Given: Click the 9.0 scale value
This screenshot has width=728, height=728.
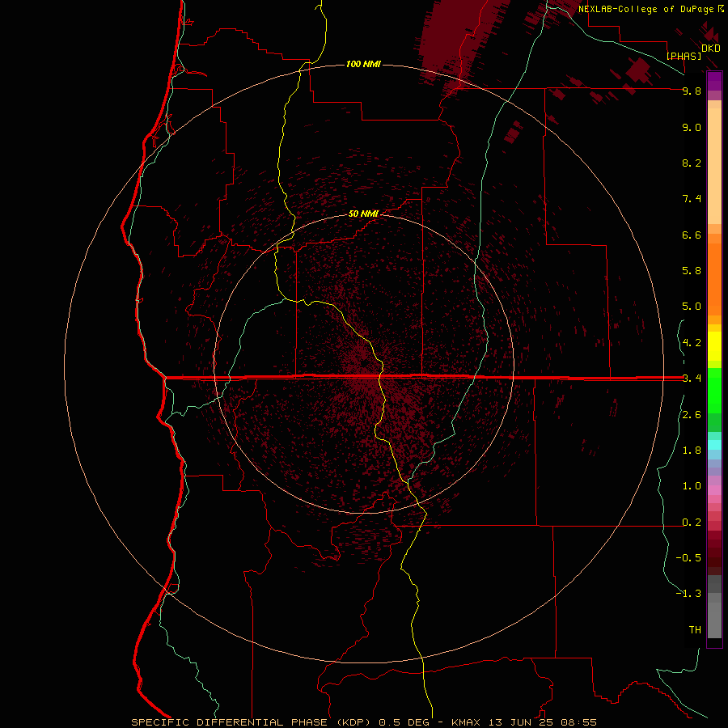Looking at the screenshot, I should [692, 127].
